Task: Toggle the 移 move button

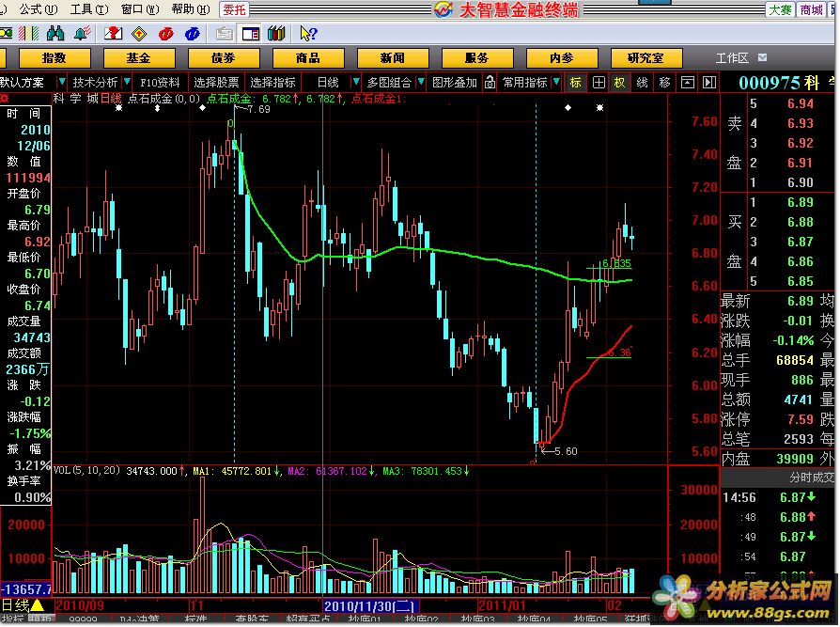Action: tap(665, 83)
